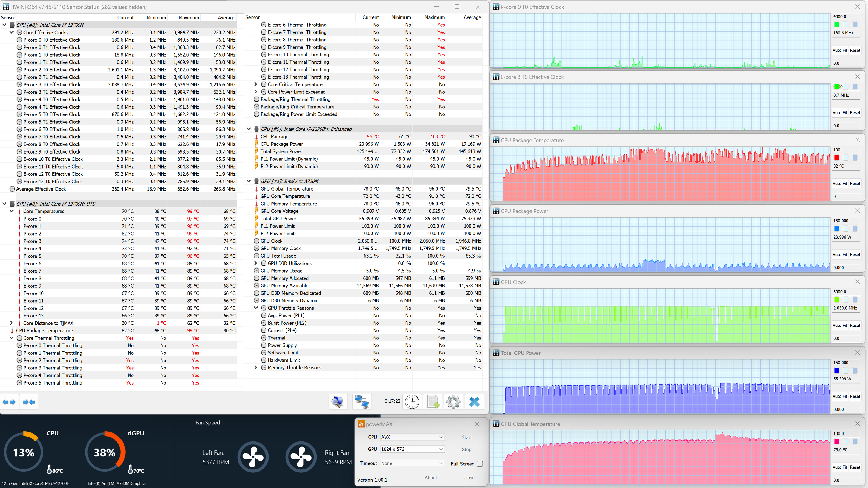Viewport: 868px width, 488px height.
Task: Open sensor settings gear icon
Action: [453, 402]
